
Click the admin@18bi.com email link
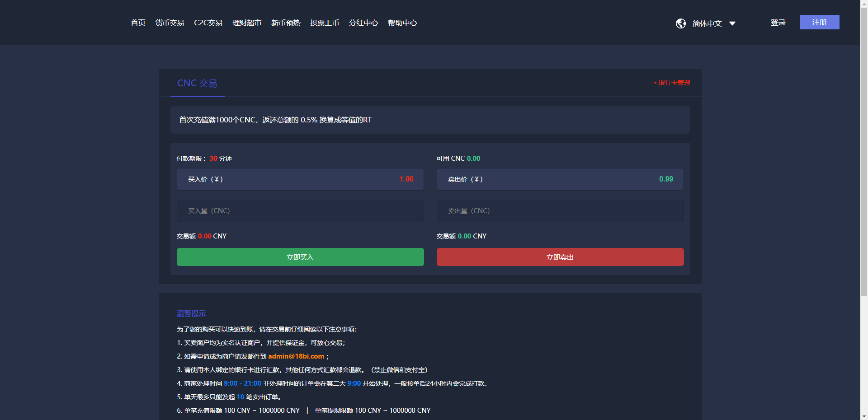click(296, 356)
